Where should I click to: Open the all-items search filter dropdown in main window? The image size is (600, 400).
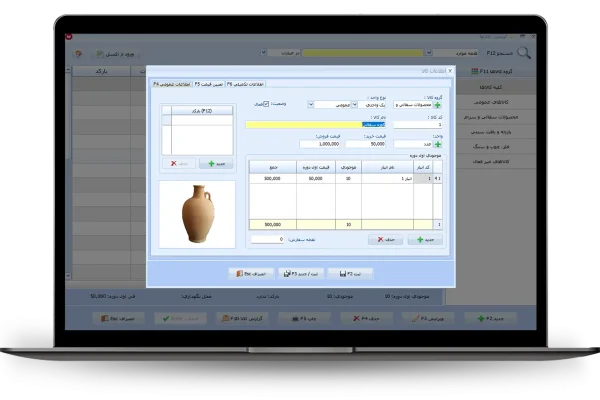(x=429, y=53)
